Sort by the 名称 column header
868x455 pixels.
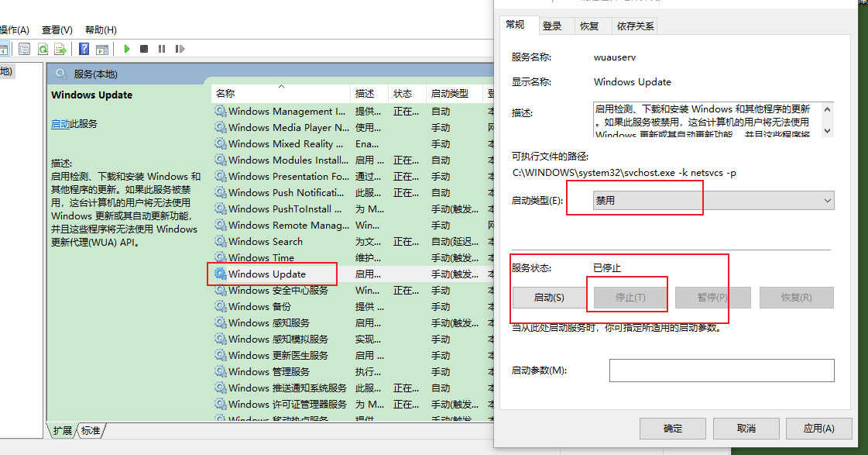280,93
